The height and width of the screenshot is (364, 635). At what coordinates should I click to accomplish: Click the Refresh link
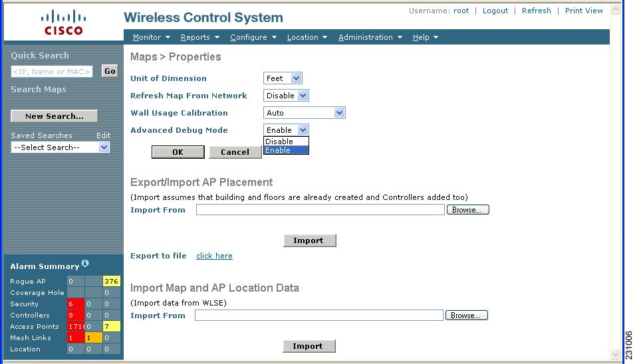point(536,11)
